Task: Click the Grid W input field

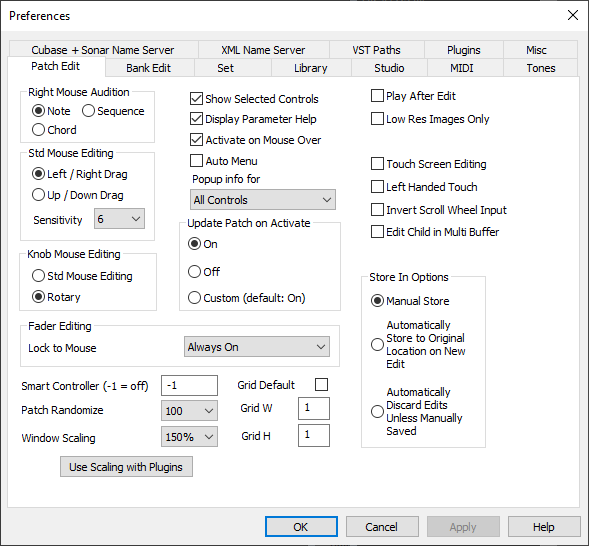Action: click(x=314, y=408)
